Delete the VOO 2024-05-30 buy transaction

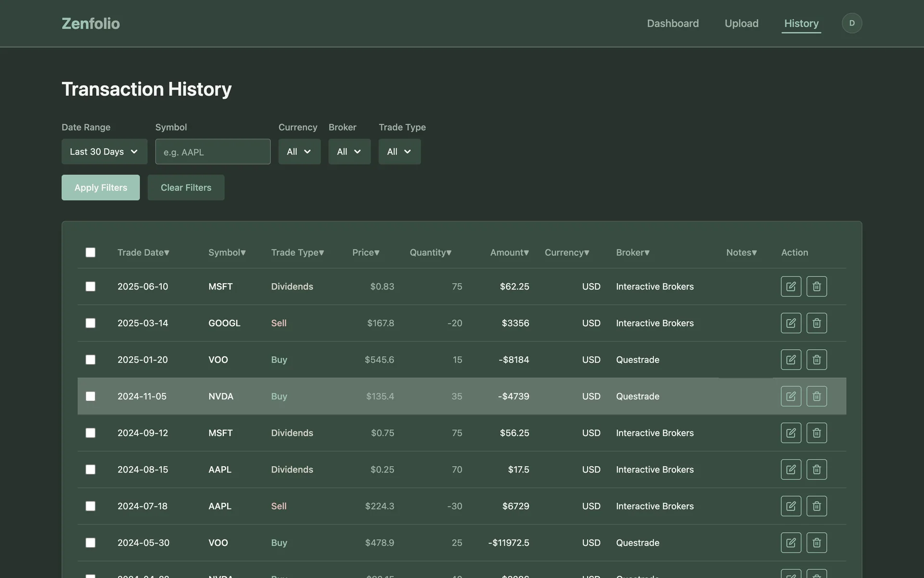tap(817, 542)
